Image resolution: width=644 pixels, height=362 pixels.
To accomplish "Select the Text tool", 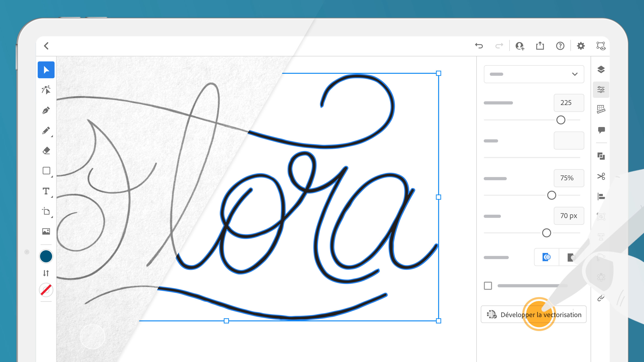I will [x=46, y=191].
